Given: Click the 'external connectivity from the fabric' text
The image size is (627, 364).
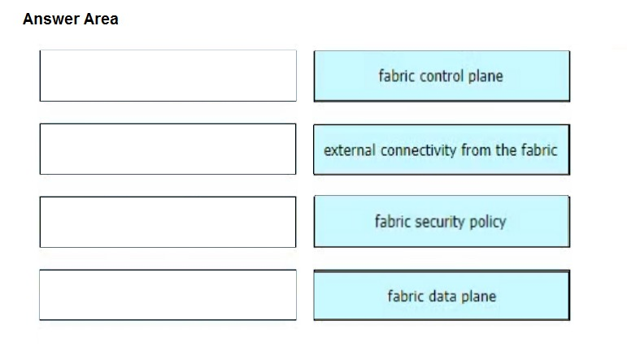Looking at the screenshot, I should click(x=440, y=150).
